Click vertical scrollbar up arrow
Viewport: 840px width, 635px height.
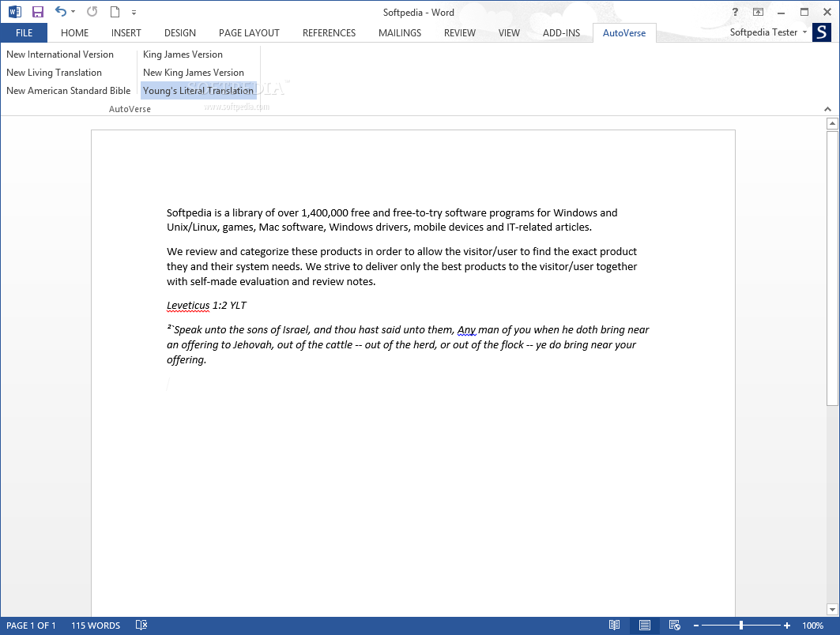832,124
